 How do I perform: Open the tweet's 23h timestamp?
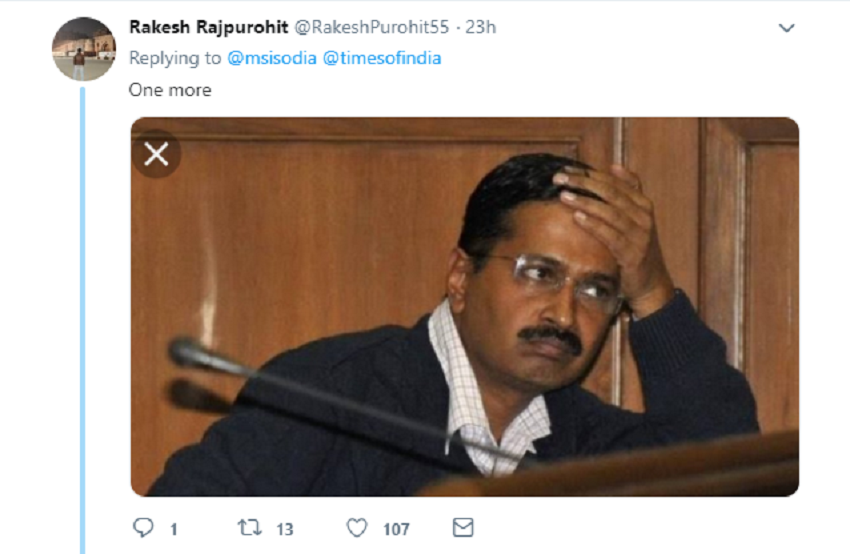(482, 27)
